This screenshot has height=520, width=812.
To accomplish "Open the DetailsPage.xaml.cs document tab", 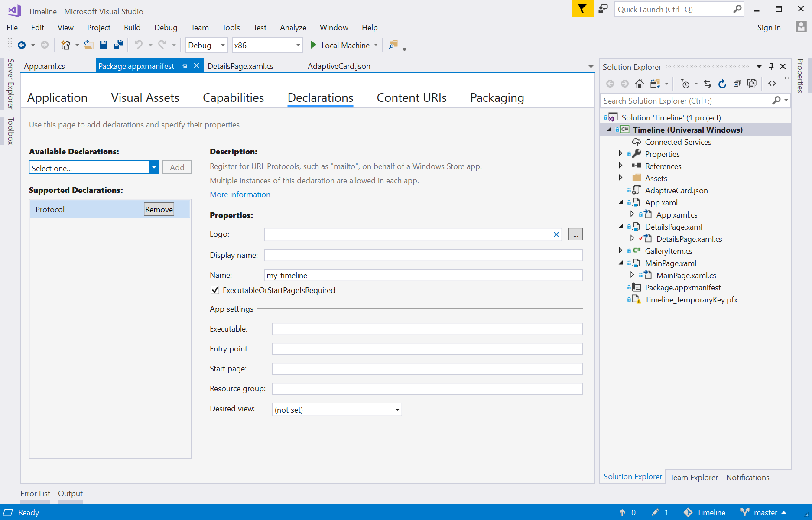I will (240, 66).
